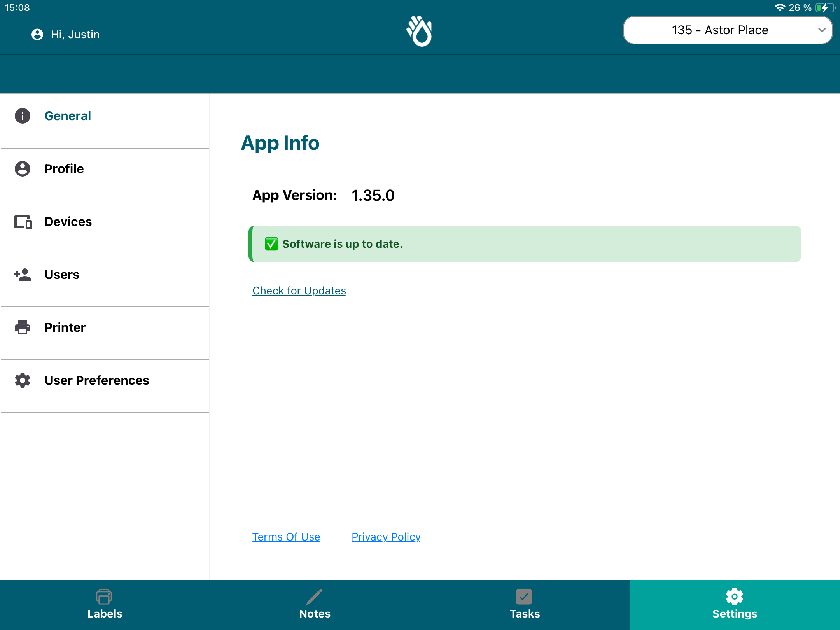Open the Terms Of Use page

coord(286,537)
